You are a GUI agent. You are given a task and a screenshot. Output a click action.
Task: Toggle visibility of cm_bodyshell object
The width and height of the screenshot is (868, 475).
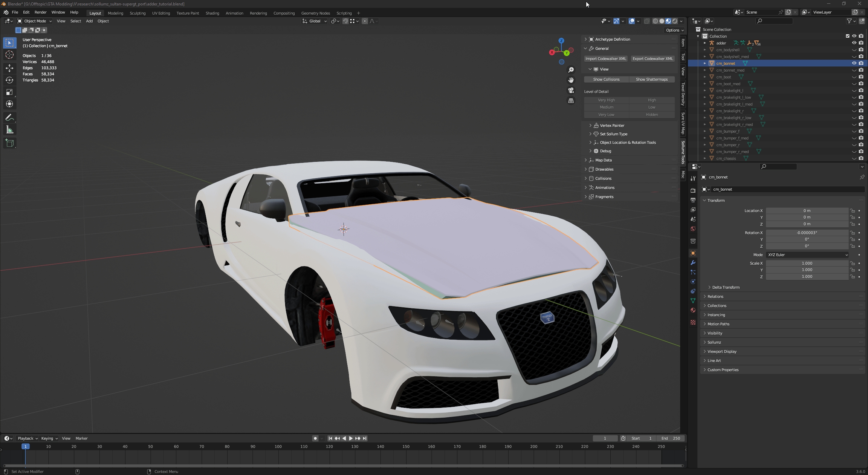click(854, 50)
